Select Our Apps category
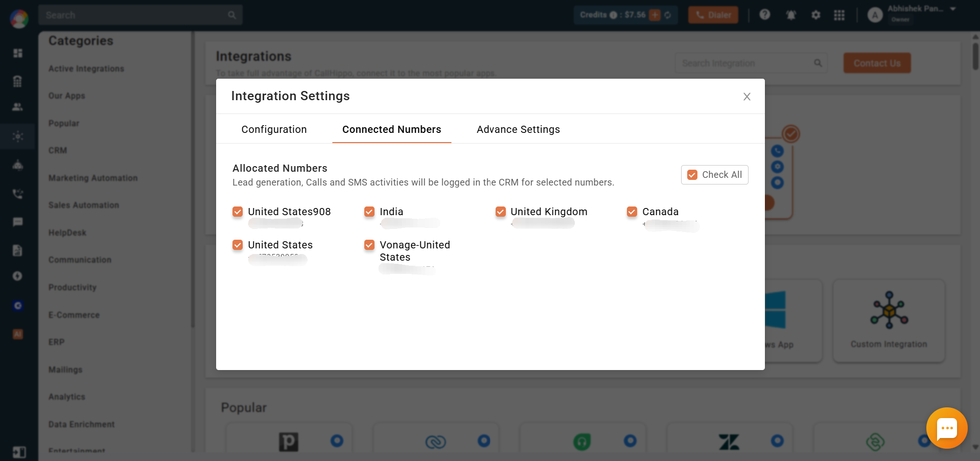This screenshot has height=461, width=980. 67,96
